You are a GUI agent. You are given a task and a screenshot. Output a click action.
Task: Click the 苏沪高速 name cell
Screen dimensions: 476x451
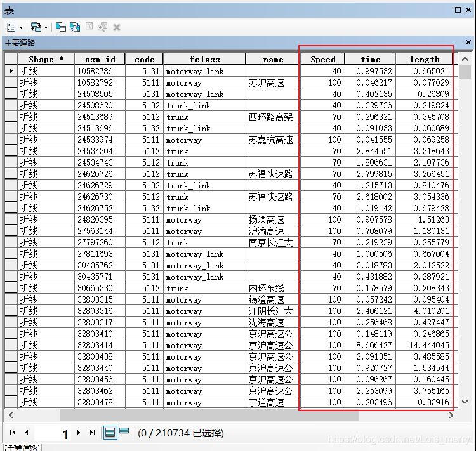pyautogui.click(x=272, y=83)
